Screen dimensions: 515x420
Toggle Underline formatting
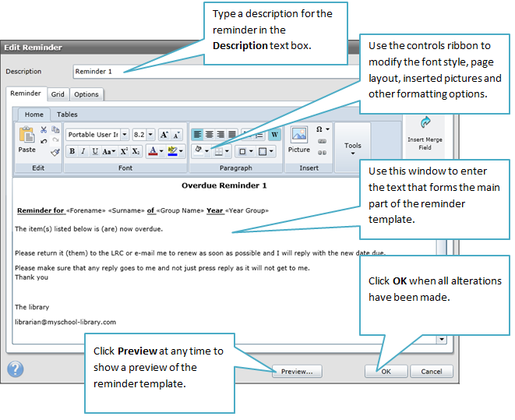coord(93,151)
